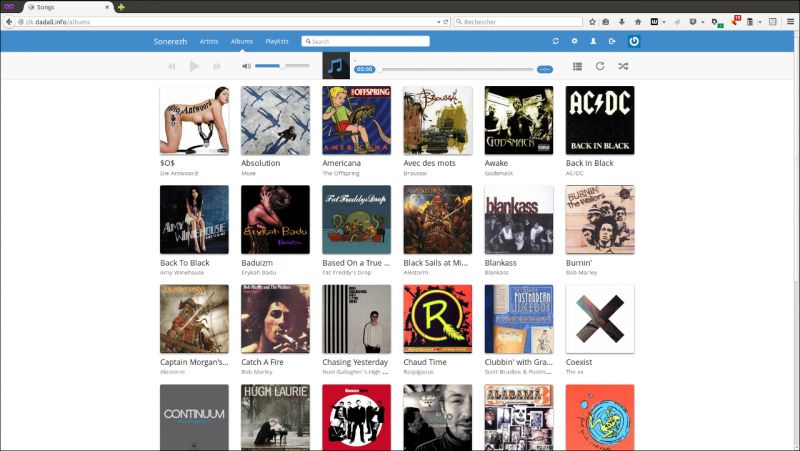Mute via the speaker volume icon
800x451 pixels.
(x=246, y=66)
